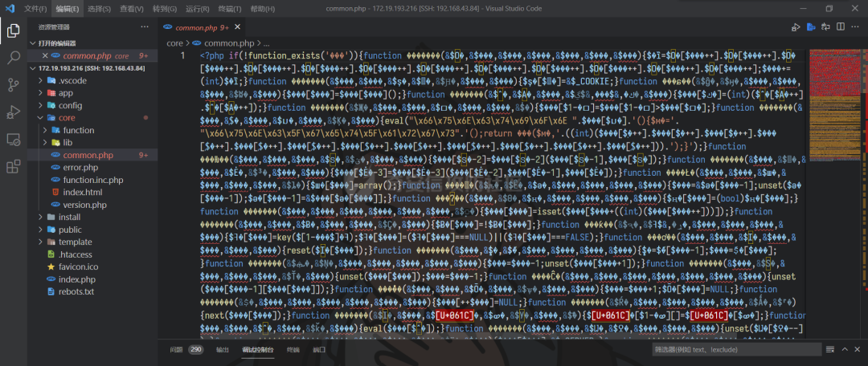Open the Extensions view

[14, 166]
